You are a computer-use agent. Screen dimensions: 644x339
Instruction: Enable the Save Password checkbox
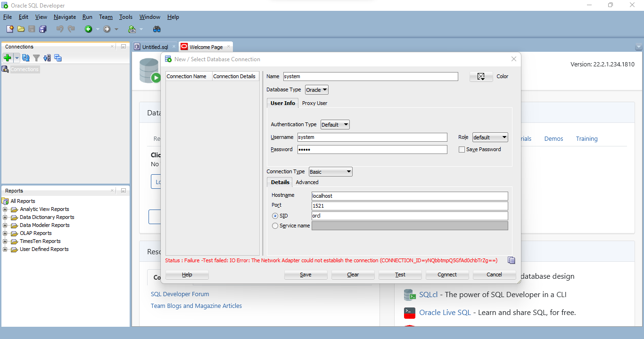click(462, 150)
